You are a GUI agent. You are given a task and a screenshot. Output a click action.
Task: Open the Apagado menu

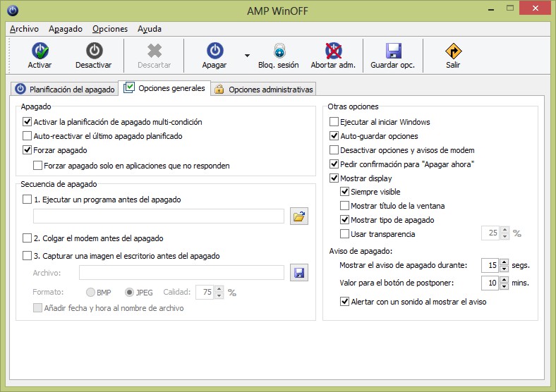pyautogui.click(x=66, y=29)
